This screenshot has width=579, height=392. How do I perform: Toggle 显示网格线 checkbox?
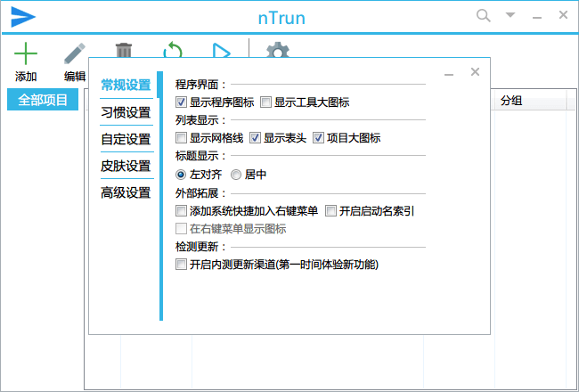[x=182, y=138]
